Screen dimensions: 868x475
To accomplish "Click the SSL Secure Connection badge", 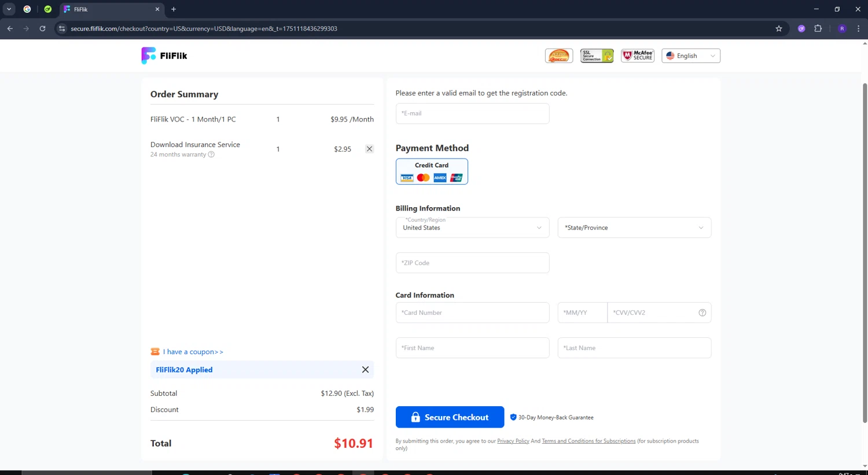I will pyautogui.click(x=597, y=56).
